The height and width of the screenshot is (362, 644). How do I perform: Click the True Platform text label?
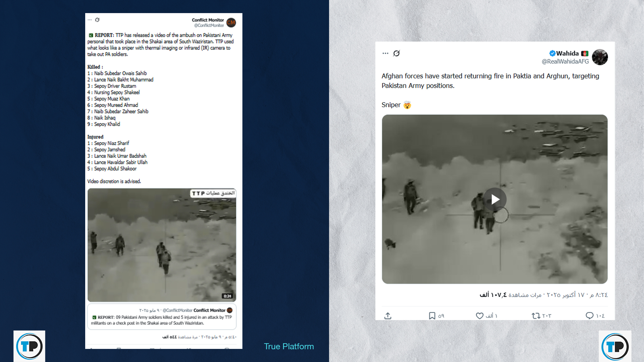(x=289, y=346)
